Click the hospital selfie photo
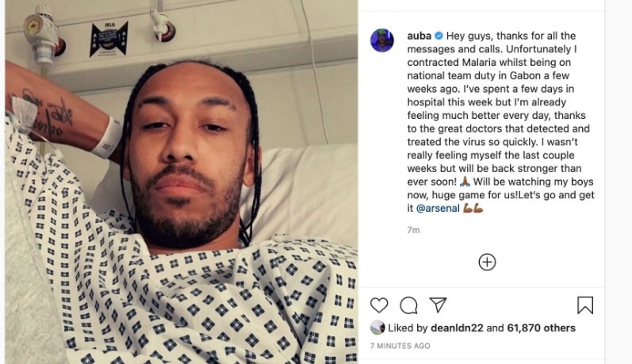This screenshot has height=364, width=632. click(x=182, y=182)
